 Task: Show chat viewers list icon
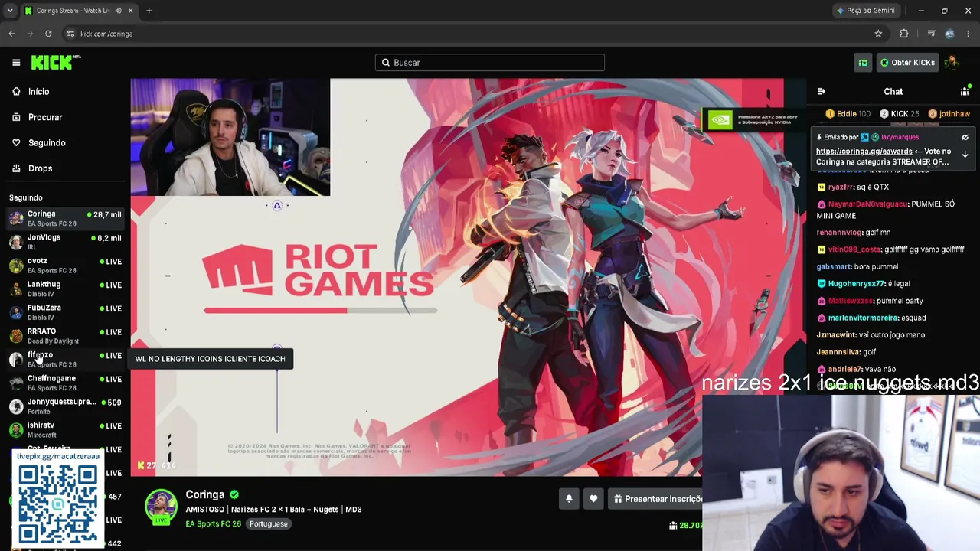965,92
